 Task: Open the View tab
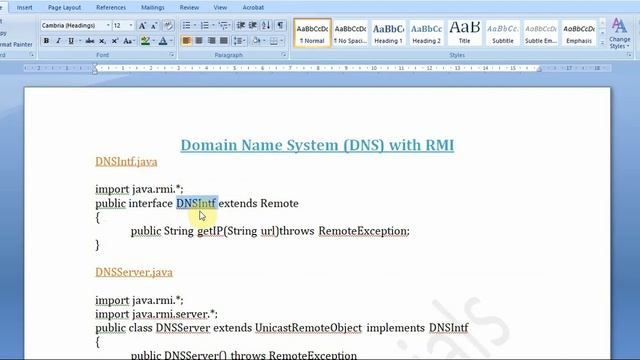[x=220, y=7]
